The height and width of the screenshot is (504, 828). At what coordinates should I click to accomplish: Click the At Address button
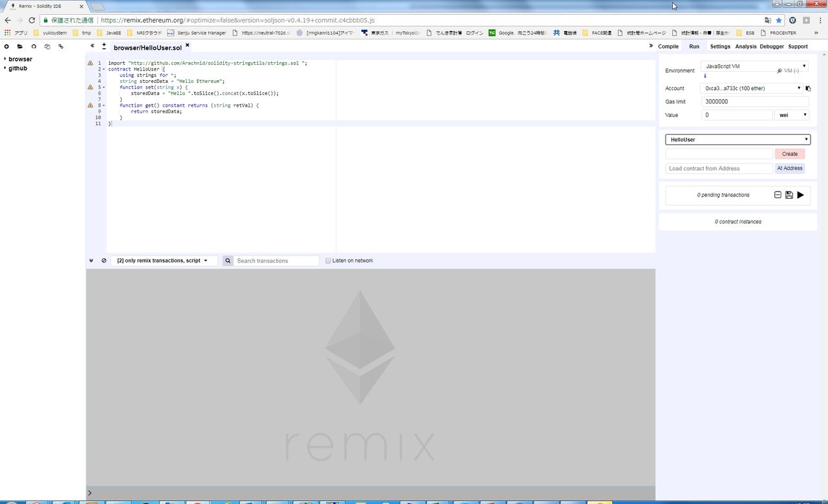pyautogui.click(x=790, y=168)
